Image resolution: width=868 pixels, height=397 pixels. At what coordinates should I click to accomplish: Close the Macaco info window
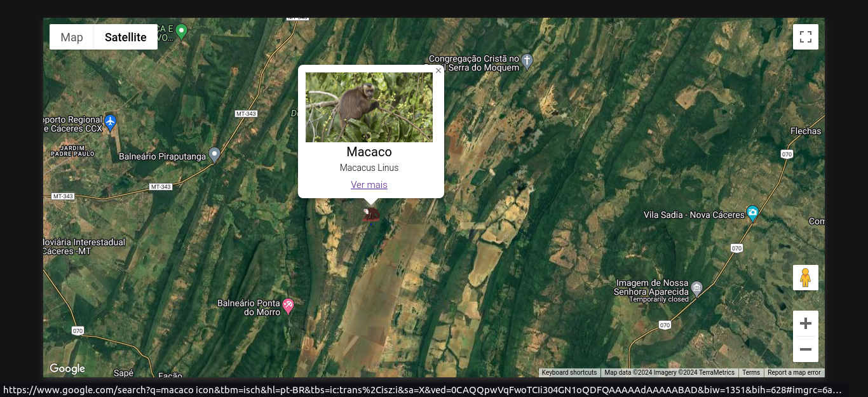(438, 71)
